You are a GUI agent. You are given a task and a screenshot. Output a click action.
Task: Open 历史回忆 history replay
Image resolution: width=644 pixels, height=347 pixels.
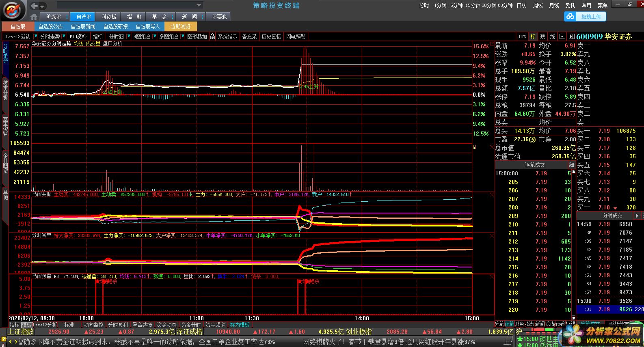[271, 37]
